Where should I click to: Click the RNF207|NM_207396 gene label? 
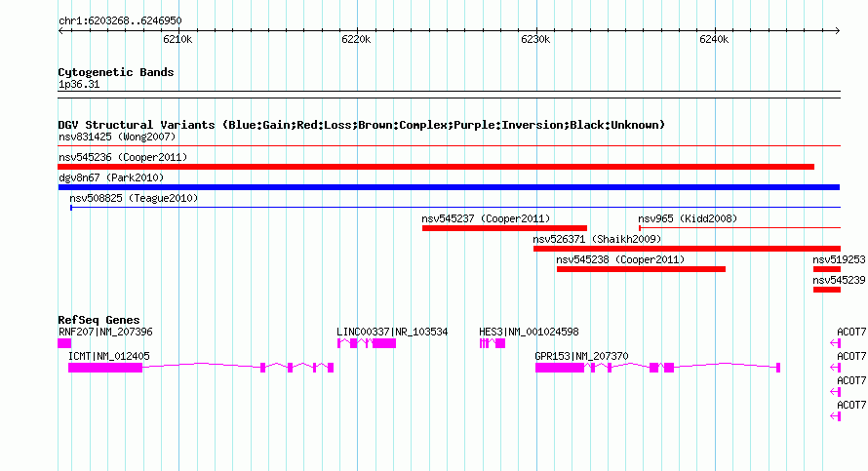105,332
